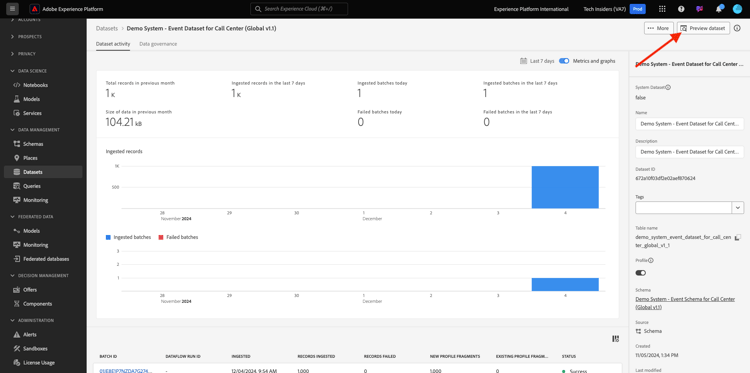
Task: Open the More actions button
Action: pos(659,28)
